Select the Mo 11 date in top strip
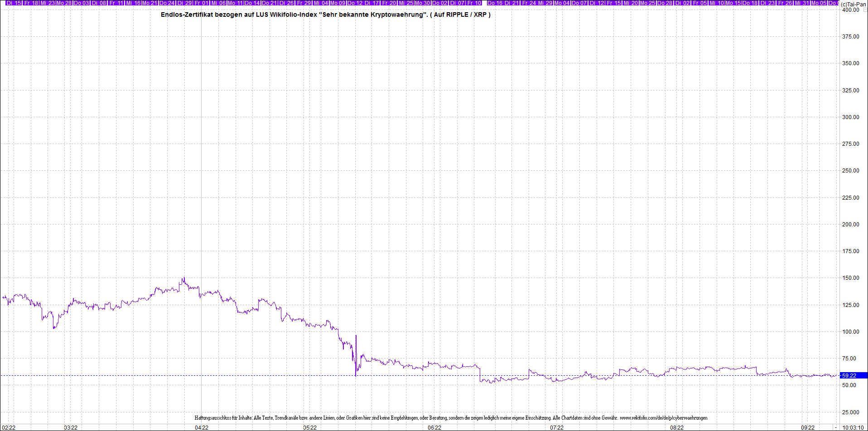868x431 pixels. coord(235,3)
